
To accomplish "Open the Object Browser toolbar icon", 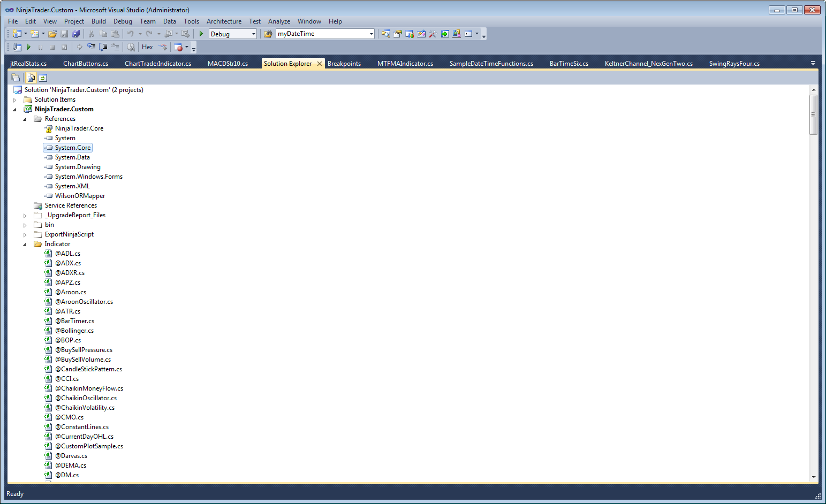I will (x=421, y=34).
